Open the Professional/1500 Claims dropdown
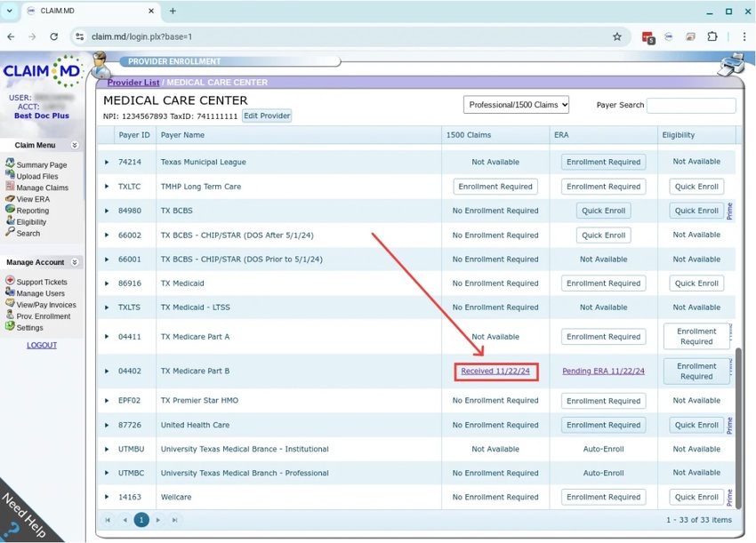The height and width of the screenshot is (543, 756). point(516,105)
